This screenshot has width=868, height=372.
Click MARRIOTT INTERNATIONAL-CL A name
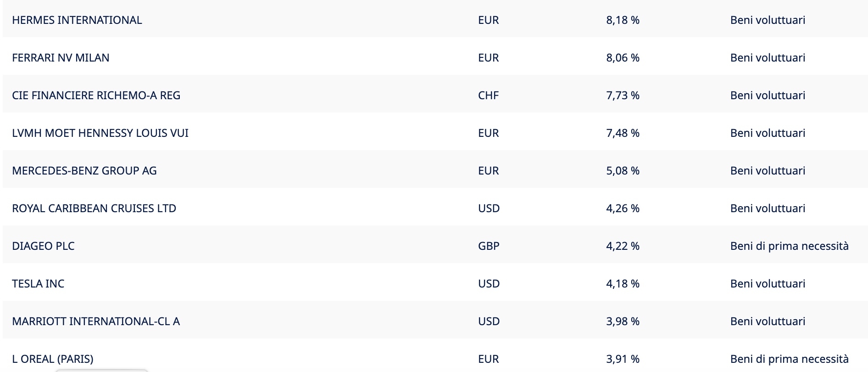click(x=96, y=321)
